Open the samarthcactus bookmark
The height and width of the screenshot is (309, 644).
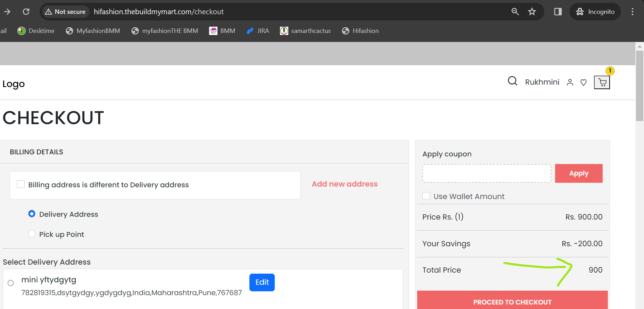(x=305, y=31)
